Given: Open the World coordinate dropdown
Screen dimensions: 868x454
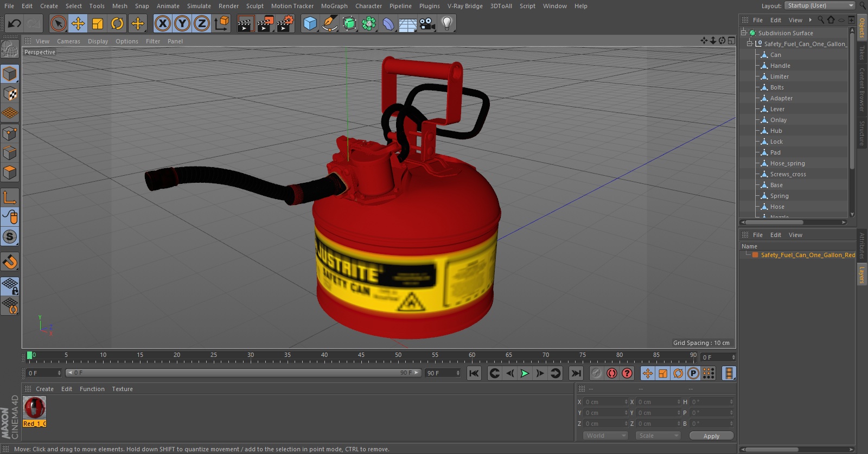Looking at the screenshot, I should 606,436.
